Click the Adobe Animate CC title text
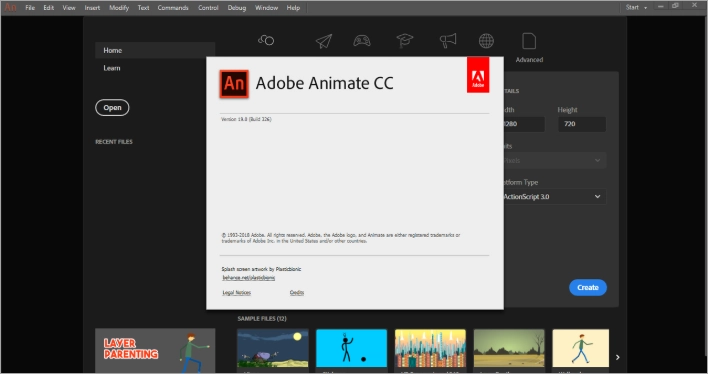This screenshot has height=374, width=708. (324, 83)
